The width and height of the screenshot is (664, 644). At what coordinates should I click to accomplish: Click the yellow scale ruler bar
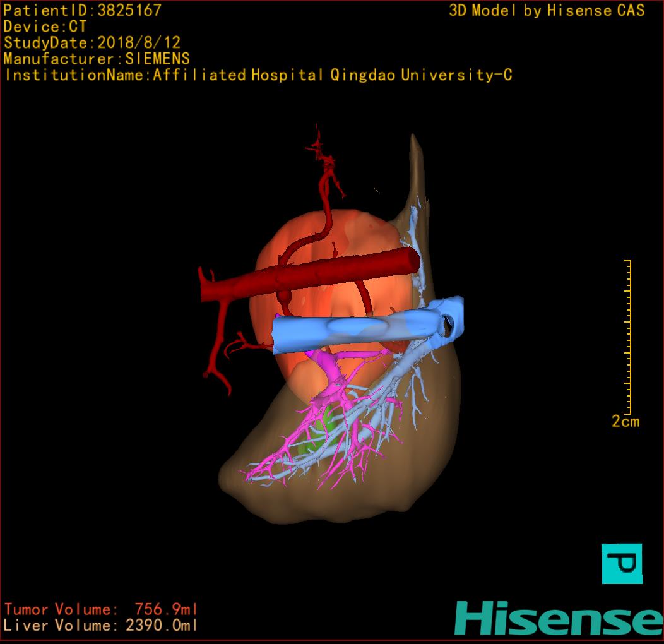629,337
